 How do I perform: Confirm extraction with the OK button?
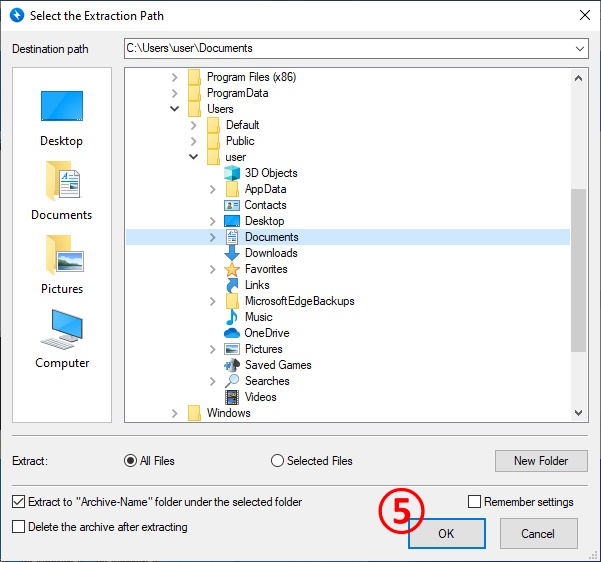tap(446, 534)
